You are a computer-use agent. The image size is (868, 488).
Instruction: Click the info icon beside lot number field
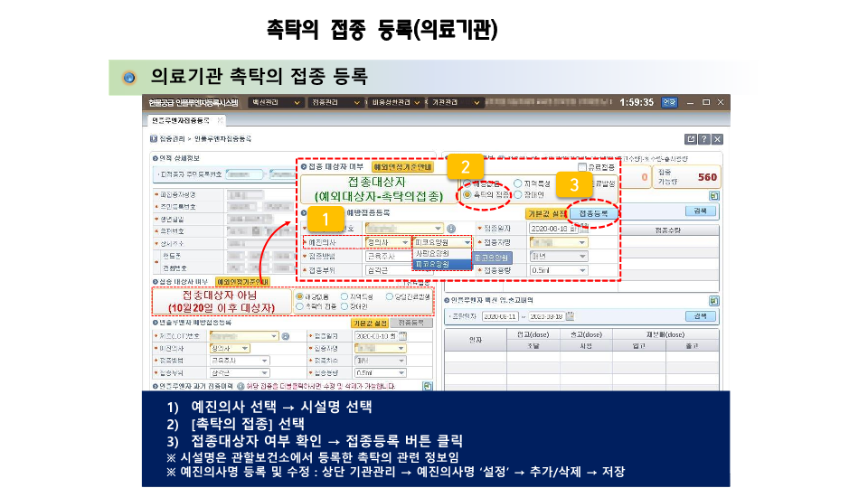click(x=450, y=229)
